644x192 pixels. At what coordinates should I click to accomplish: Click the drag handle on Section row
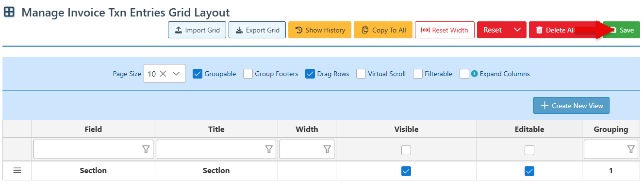click(x=17, y=171)
